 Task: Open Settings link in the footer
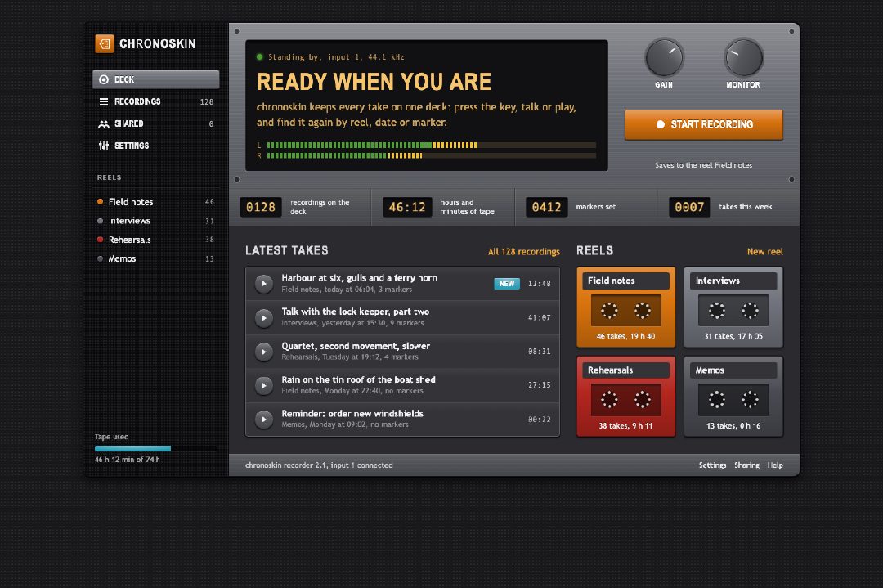(x=712, y=465)
